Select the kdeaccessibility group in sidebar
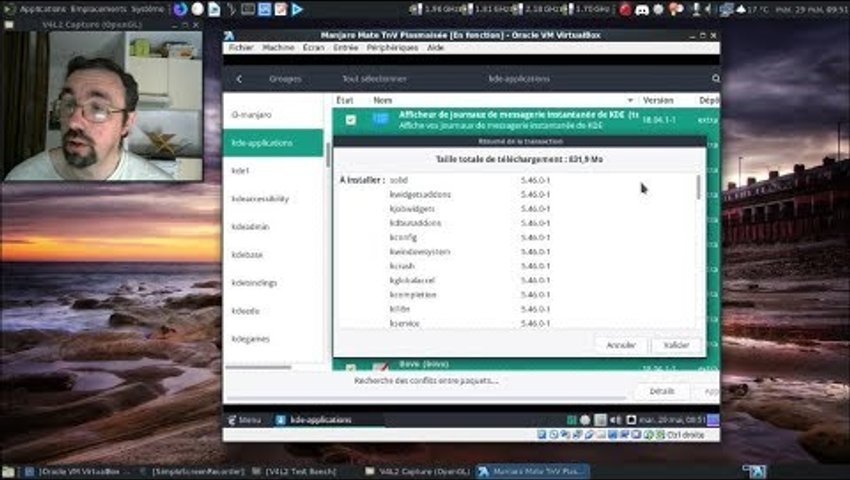Viewport: 850px width, 480px height. [273, 199]
